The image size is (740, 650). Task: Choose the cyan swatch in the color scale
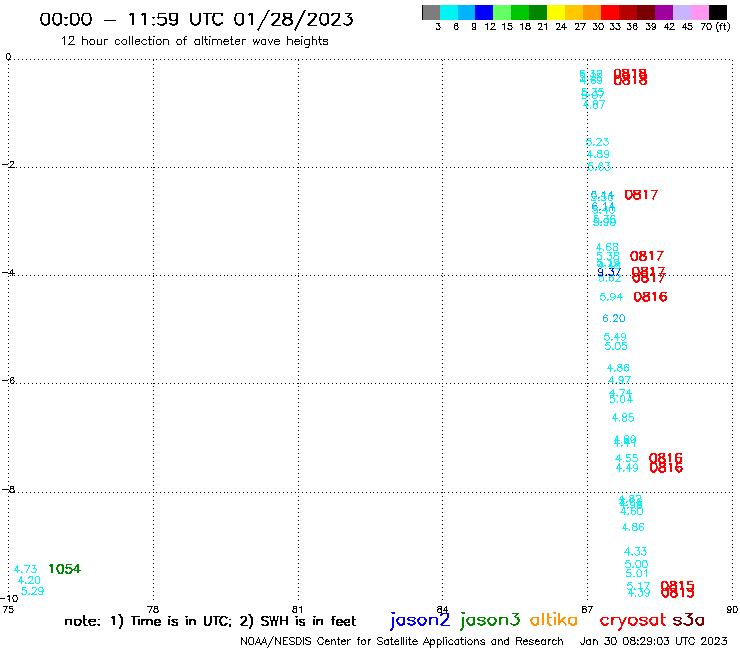coord(449,12)
